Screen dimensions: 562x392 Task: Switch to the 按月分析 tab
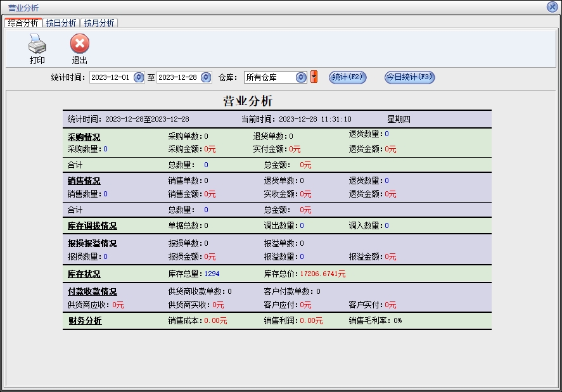coord(99,23)
